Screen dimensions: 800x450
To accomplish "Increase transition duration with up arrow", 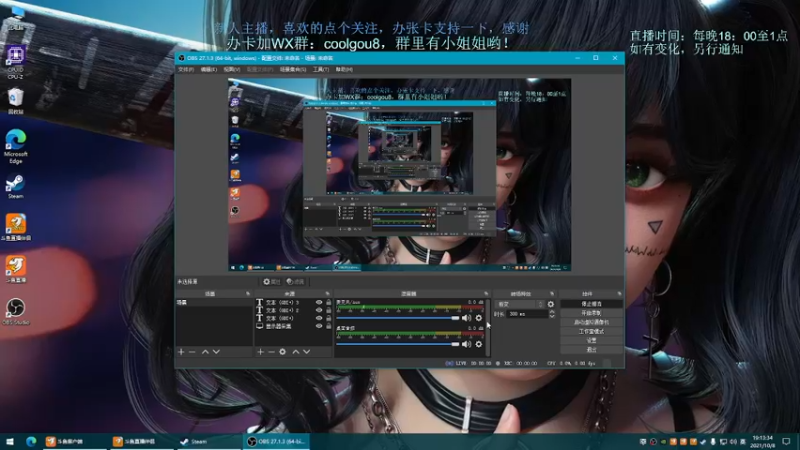I will coord(552,312).
